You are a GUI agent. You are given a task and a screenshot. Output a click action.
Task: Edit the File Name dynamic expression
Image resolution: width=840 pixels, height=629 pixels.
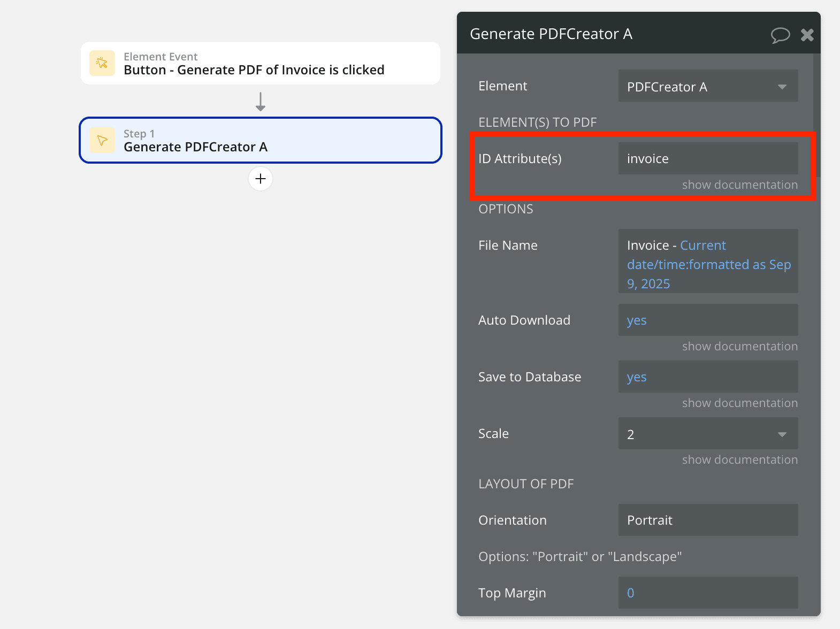708,264
